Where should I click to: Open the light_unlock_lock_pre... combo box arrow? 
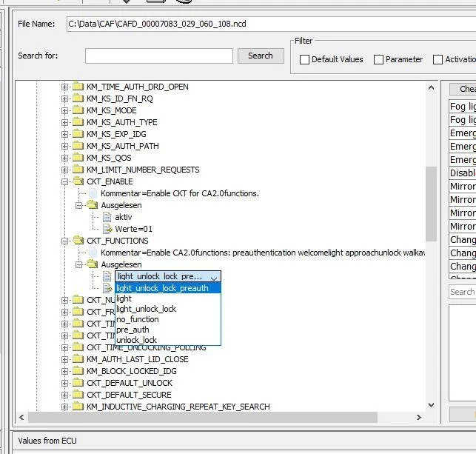(214, 277)
